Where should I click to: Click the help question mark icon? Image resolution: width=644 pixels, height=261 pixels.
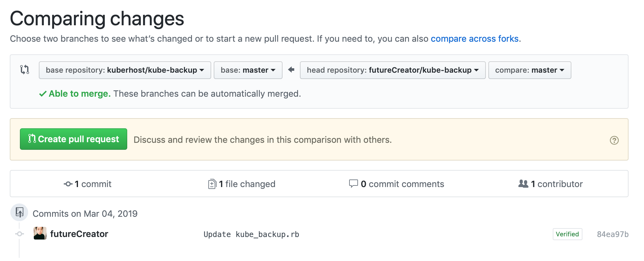[614, 140]
